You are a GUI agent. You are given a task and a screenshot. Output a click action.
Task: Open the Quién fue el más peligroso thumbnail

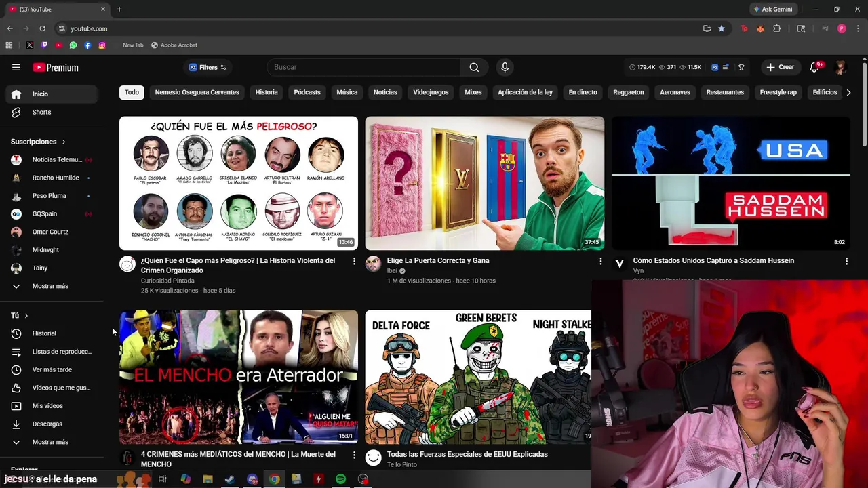pos(239,183)
